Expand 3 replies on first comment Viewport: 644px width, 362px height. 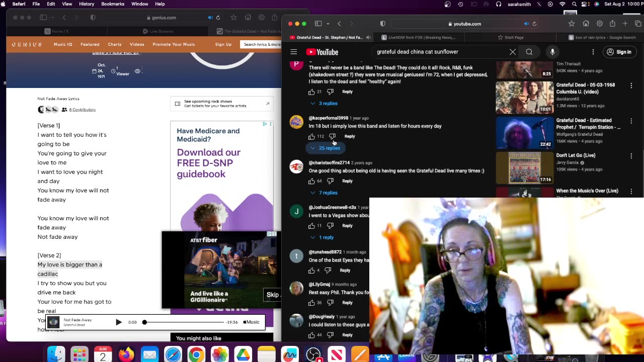point(324,103)
